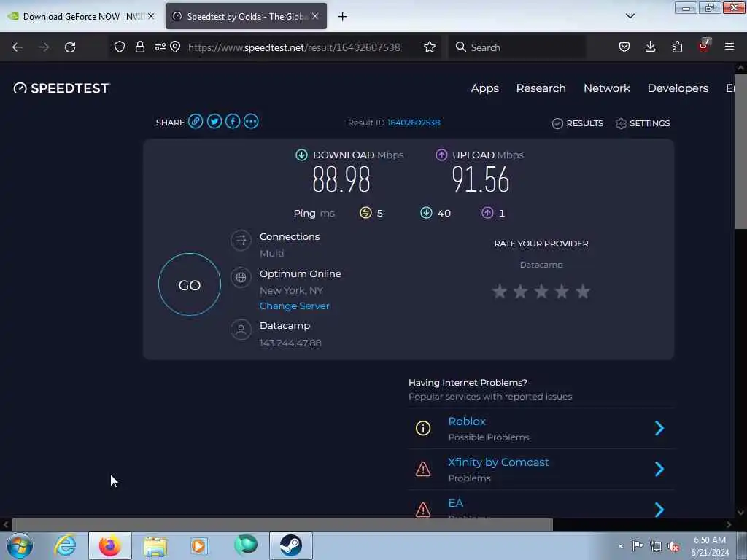
Task: Open Steam from the taskbar
Action: (x=290, y=545)
